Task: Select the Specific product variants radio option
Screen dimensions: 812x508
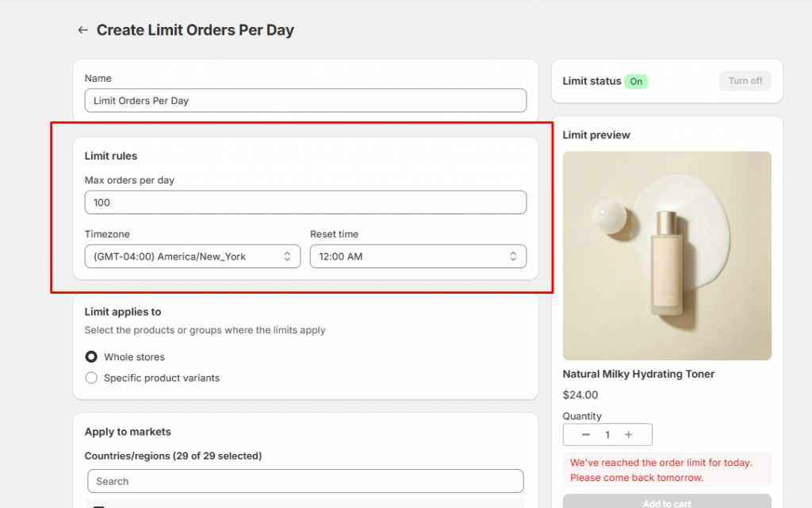Action: click(x=91, y=378)
